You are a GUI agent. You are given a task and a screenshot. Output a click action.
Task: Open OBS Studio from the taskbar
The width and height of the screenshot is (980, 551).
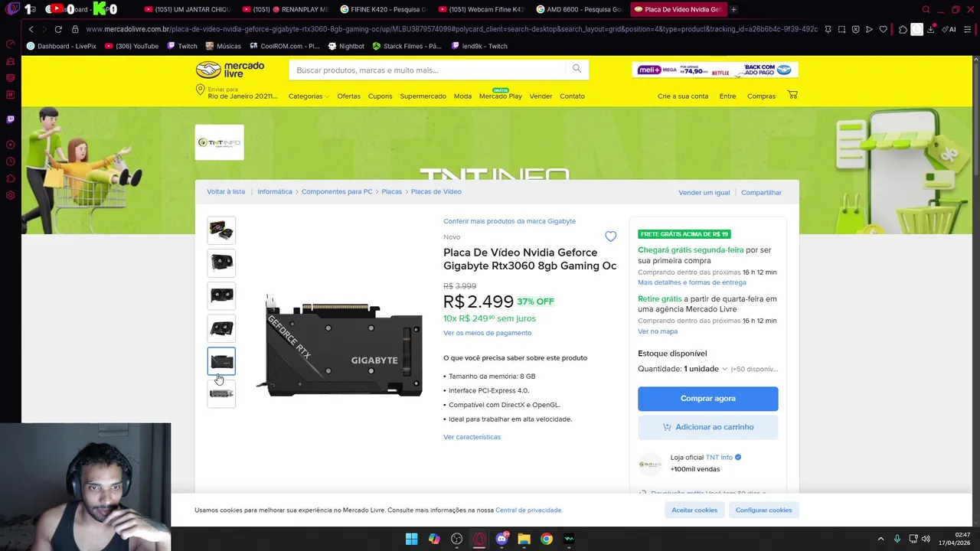point(457,539)
